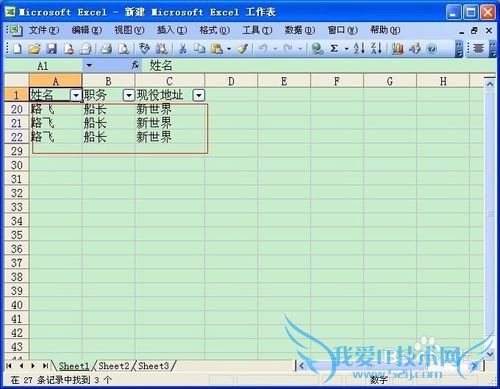Click the Sort Ascending A-Z icon
The height and width of the screenshot is (389, 500).
[359, 49]
